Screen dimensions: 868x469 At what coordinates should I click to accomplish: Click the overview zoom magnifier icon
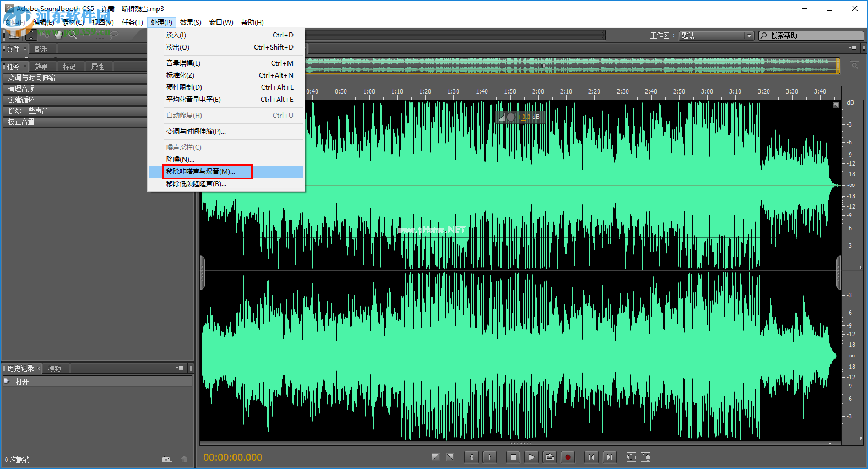[x=854, y=66]
